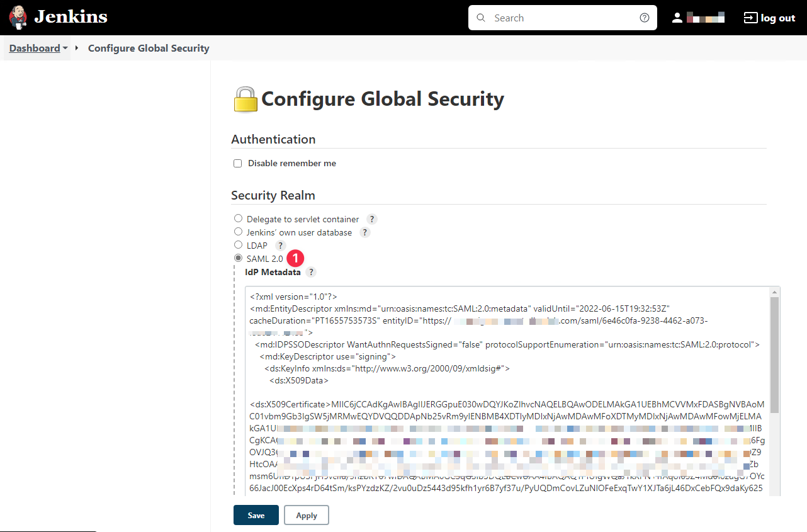Expand the Dashboard breadcrumb dropdown arrow

[x=65, y=48]
